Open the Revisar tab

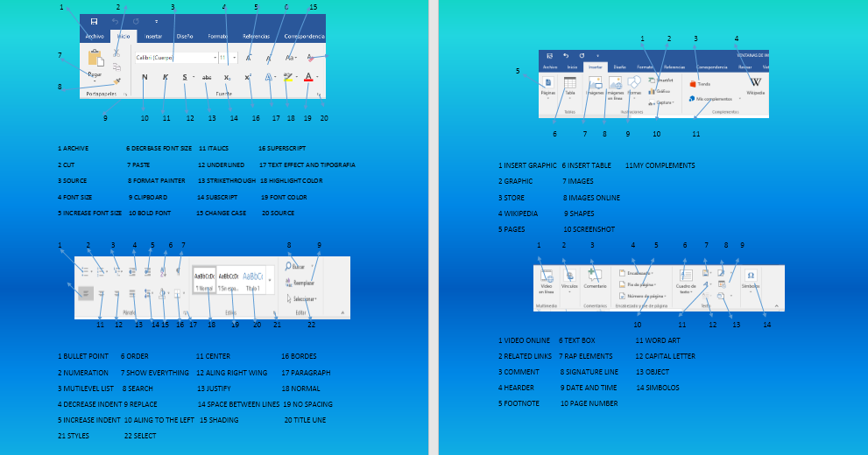pyautogui.click(x=745, y=67)
